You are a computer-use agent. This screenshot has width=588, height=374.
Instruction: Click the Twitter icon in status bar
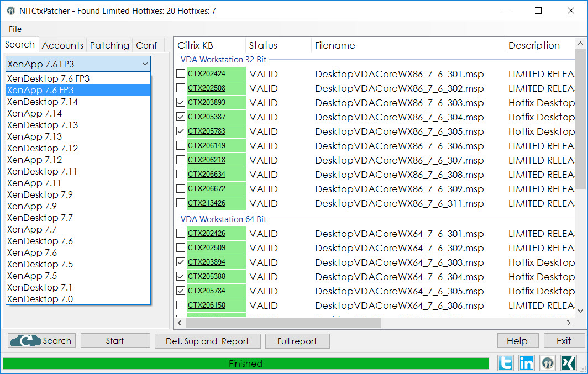(506, 363)
